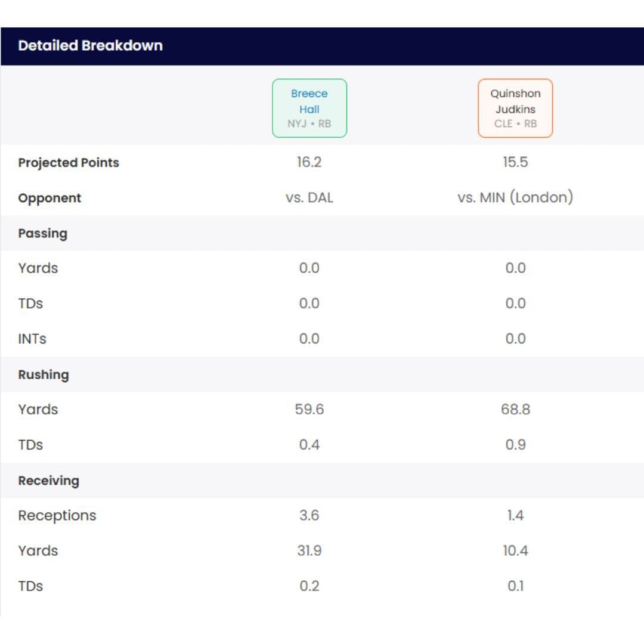Select the 68.8 rushing yards value

click(x=515, y=409)
